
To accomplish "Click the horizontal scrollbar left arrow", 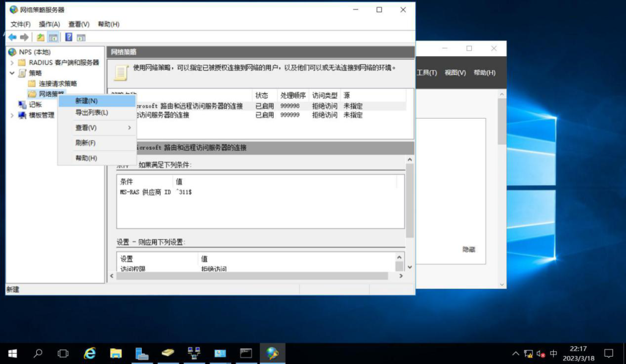I will point(112,276).
